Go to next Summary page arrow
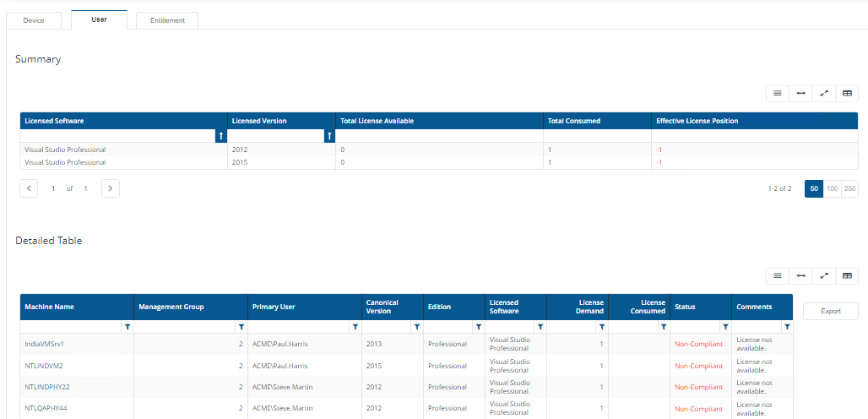868x419 pixels. tap(111, 188)
